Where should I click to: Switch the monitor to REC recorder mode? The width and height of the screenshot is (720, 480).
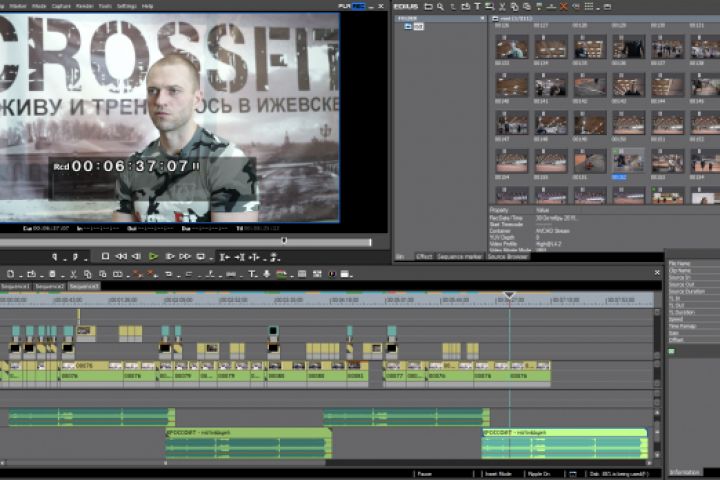359,6
